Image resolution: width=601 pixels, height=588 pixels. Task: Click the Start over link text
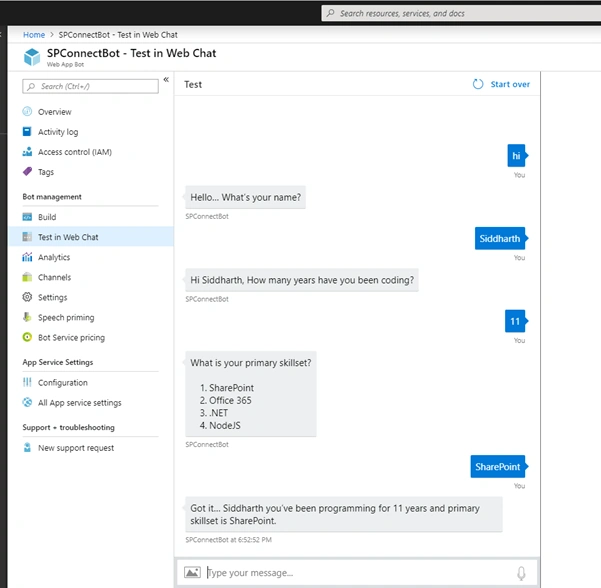click(510, 84)
